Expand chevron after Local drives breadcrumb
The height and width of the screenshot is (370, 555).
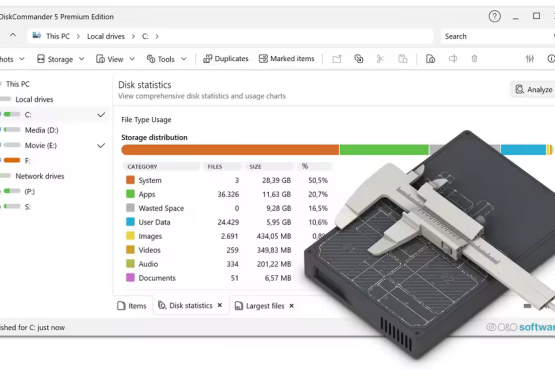[x=133, y=36]
